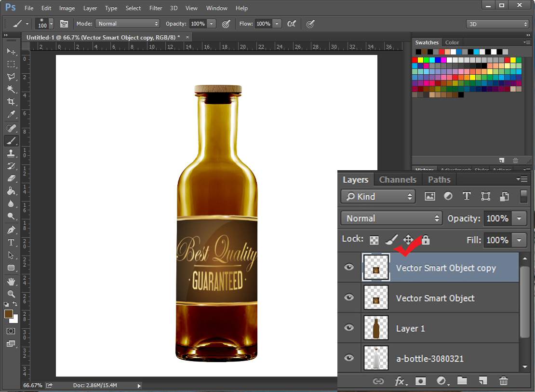Switch to the Channels tab
The image size is (535, 392).
pos(398,180)
